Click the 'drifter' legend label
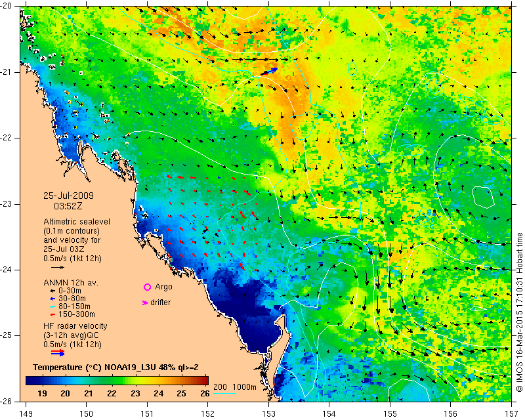Image resolution: width=525 pixels, height=420 pixels. click(x=160, y=303)
